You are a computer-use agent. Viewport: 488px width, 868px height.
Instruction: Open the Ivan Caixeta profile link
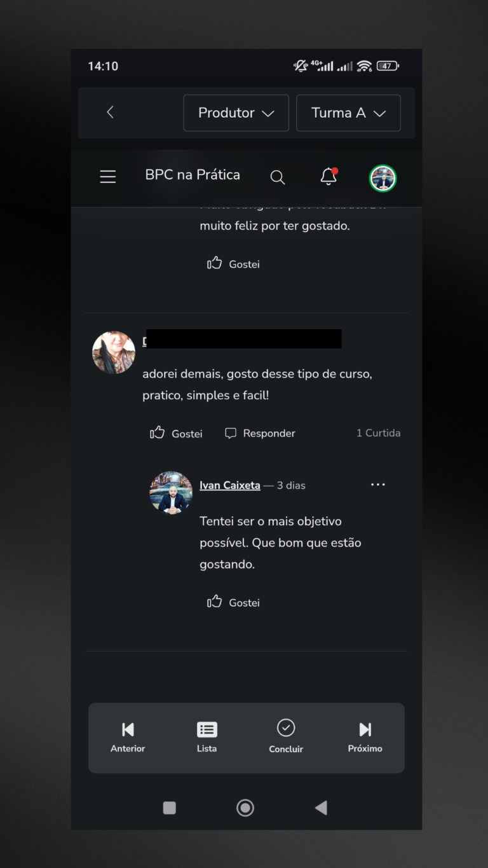(230, 485)
